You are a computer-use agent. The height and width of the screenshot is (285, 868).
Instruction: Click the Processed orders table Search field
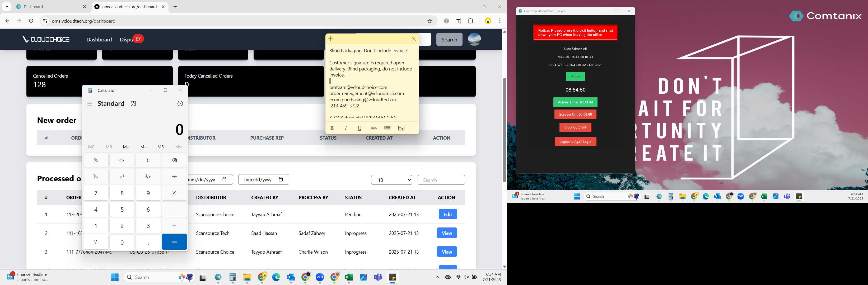click(441, 180)
